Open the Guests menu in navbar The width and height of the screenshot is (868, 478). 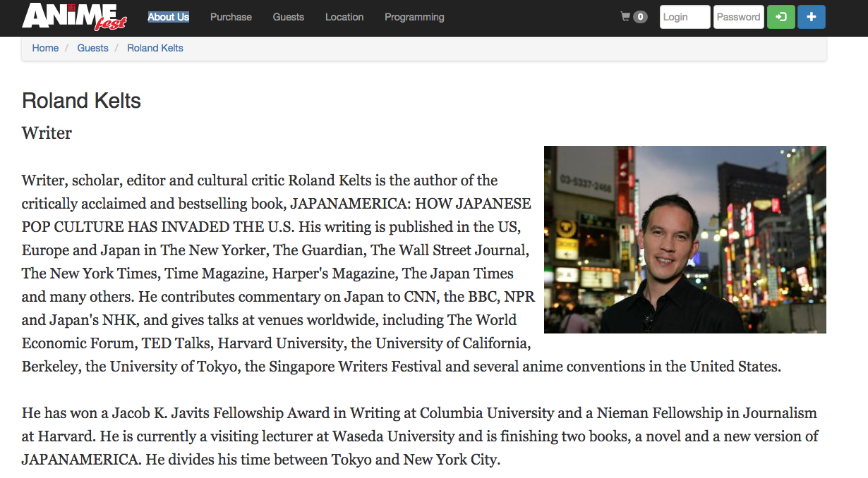pyautogui.click(x=289, y=17)
